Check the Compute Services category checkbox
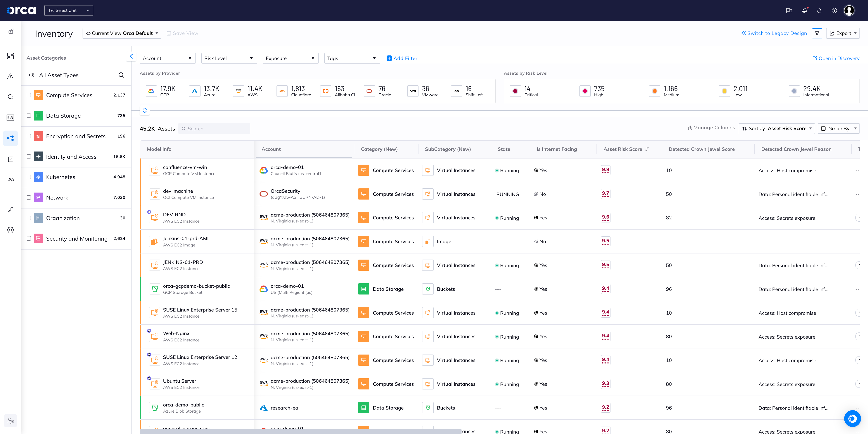Viewport: 868px width, 434px height. tap(29, 95)
